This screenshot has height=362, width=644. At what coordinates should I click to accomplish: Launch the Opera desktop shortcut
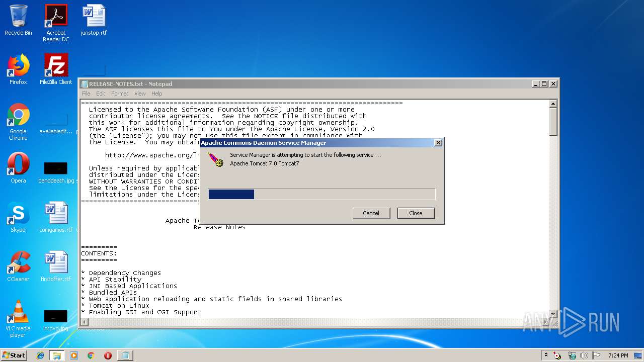pos(18,168)
